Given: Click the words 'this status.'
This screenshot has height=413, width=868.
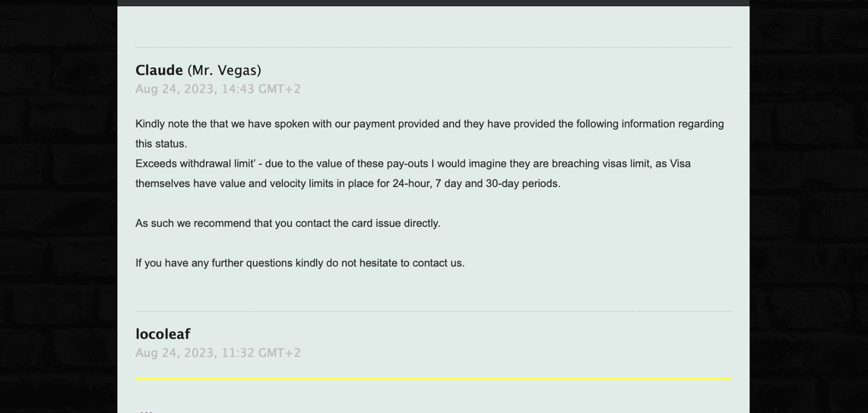Looking at the screenshot, I should coord(161,144).
